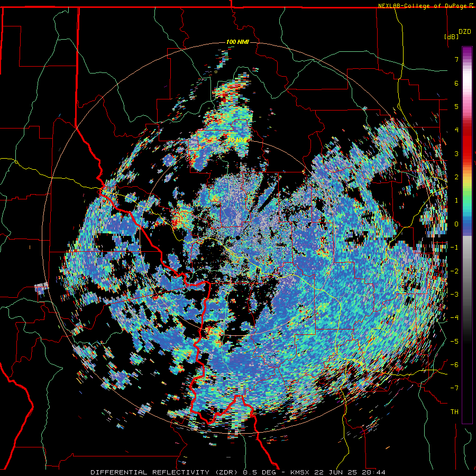Click the 50 NMI range ring label
Screen dimensions: 476x476
click(x=237, y=140)
